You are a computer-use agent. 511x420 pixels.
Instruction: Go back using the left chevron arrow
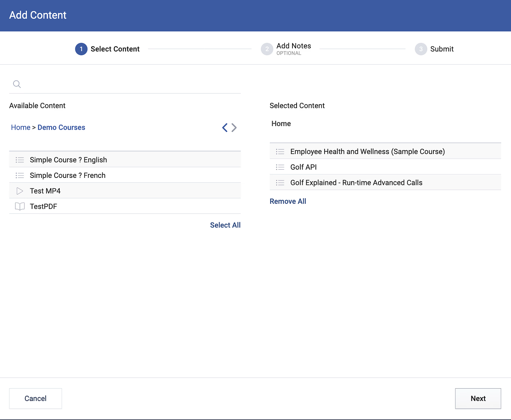(x=225, y=127)
